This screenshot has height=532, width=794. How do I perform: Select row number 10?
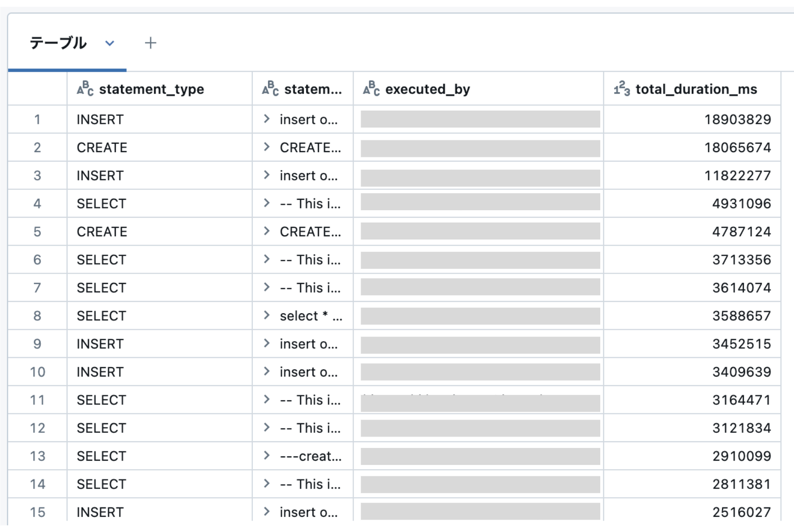point(37,372)
